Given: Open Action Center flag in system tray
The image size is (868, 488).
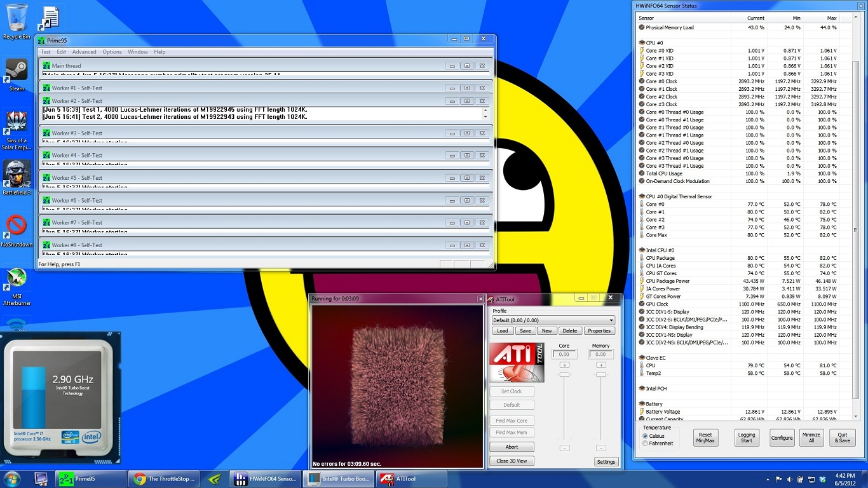Looking at the screenshot, I should [779, 478].
